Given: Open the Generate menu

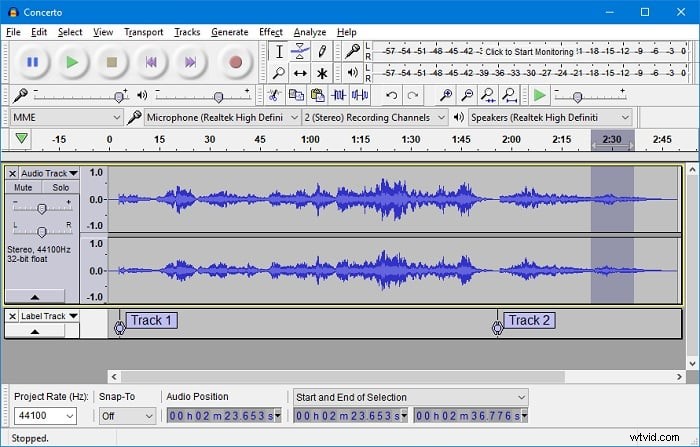Looking at the screenshot, I should tap(229, 32).
